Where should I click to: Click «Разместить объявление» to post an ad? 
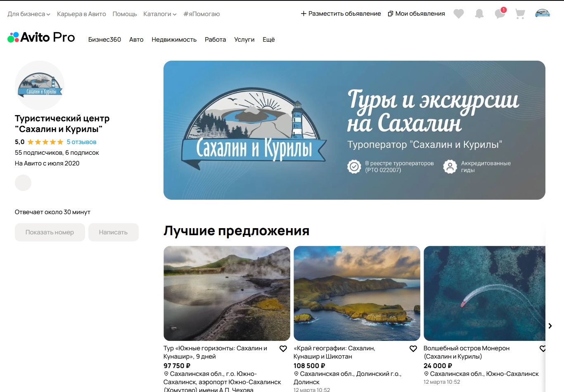tap(341, 14)
